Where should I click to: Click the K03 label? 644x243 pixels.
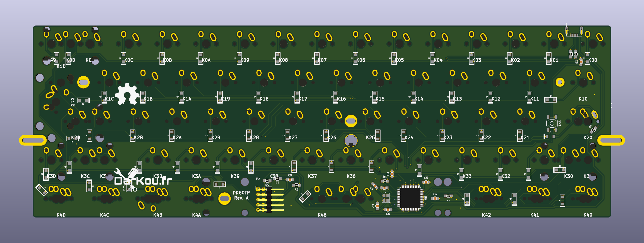tap(477, 60)
